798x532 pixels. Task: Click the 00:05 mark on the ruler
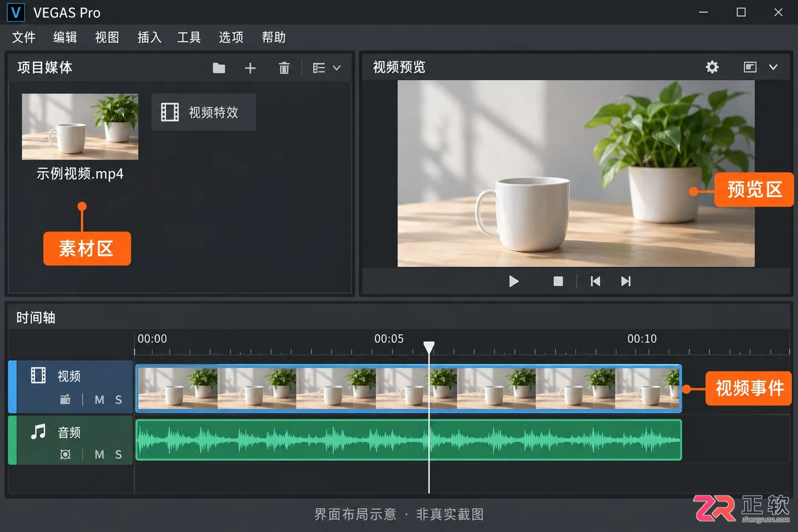[389, 339]
